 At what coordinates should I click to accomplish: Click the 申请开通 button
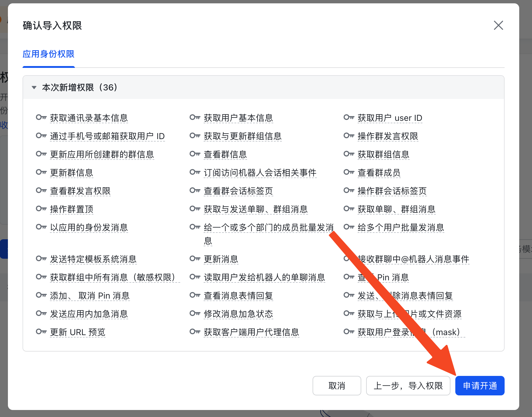(480, 386)
